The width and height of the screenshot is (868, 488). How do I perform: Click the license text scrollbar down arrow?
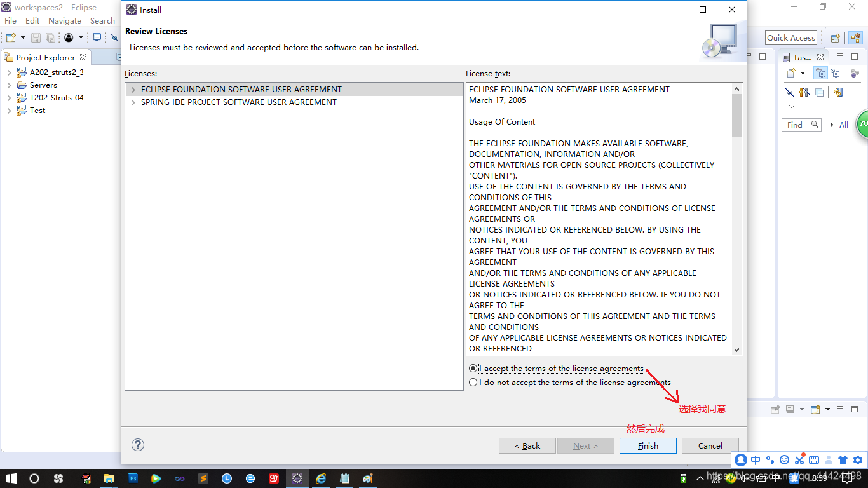click(737, 349)
